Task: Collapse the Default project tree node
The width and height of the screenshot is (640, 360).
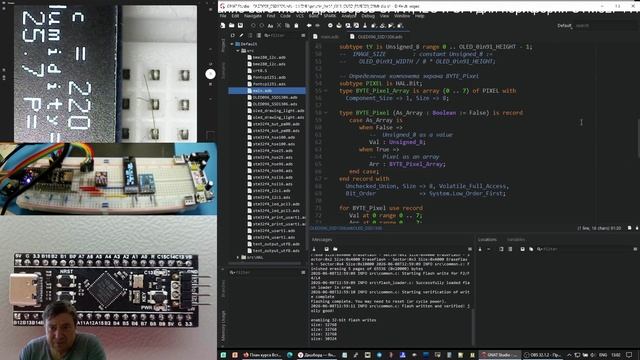Action: tap(232, 44)
